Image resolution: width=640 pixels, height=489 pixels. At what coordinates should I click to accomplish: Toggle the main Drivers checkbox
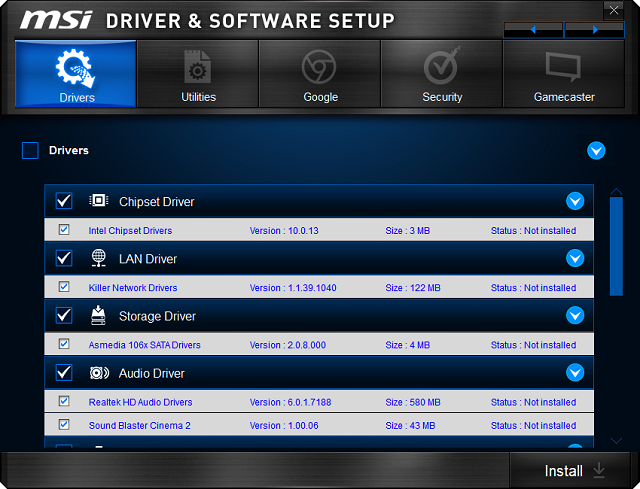(30, 150)
